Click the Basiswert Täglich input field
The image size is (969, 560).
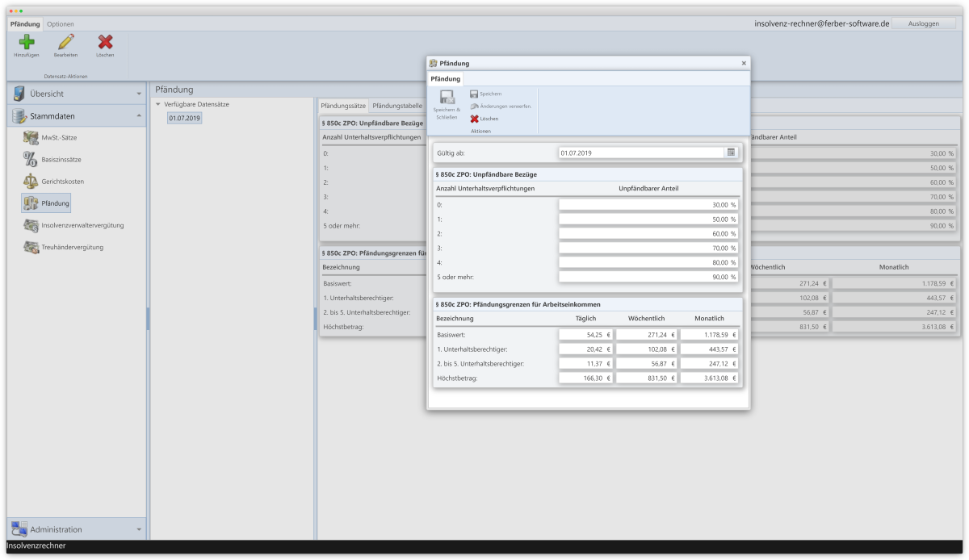point(585,334)
